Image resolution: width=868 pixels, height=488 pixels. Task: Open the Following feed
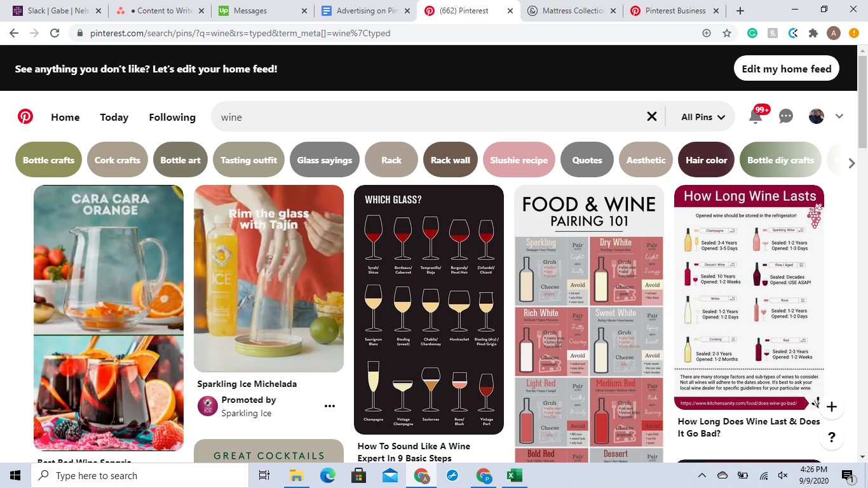pyautogui.click(x=172, y=117)
